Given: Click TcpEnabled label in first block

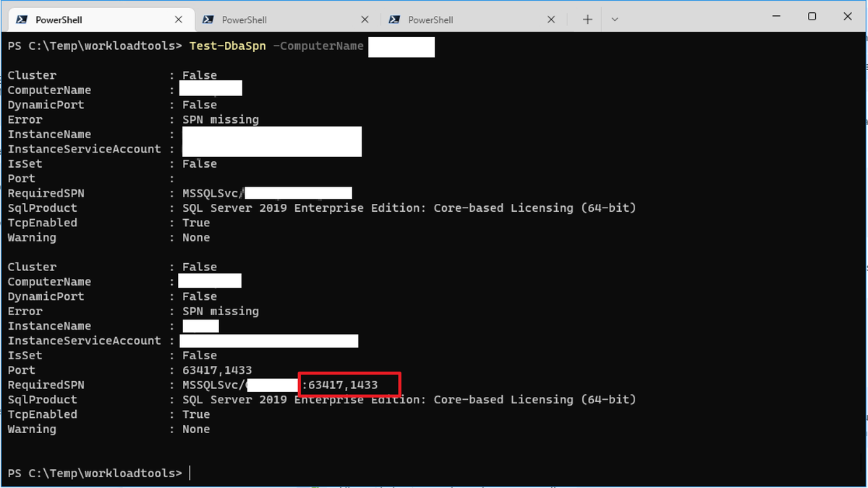Looking at the screenshot, I should [x=42, y=223].
